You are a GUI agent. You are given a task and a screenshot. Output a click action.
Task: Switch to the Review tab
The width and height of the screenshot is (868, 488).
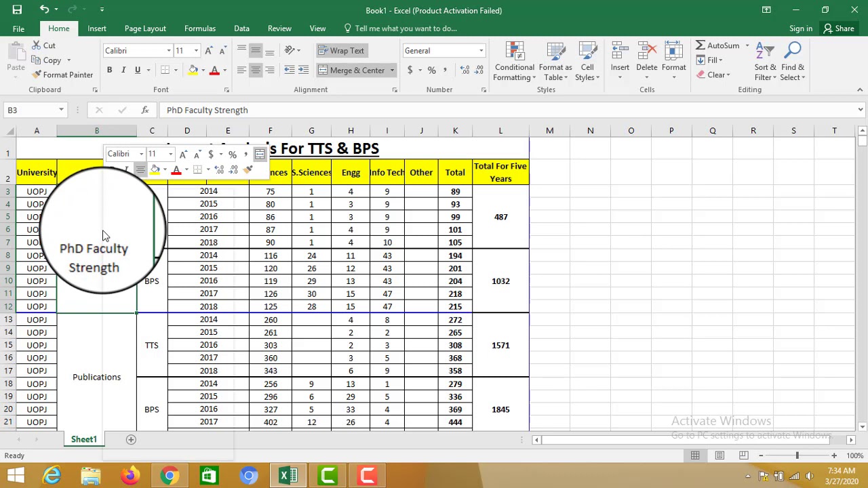(279, 28)
